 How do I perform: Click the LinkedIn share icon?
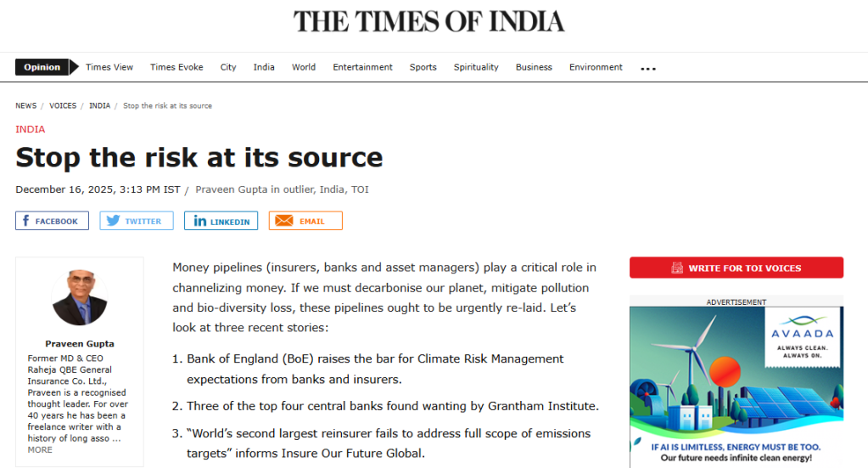(200, 221)
